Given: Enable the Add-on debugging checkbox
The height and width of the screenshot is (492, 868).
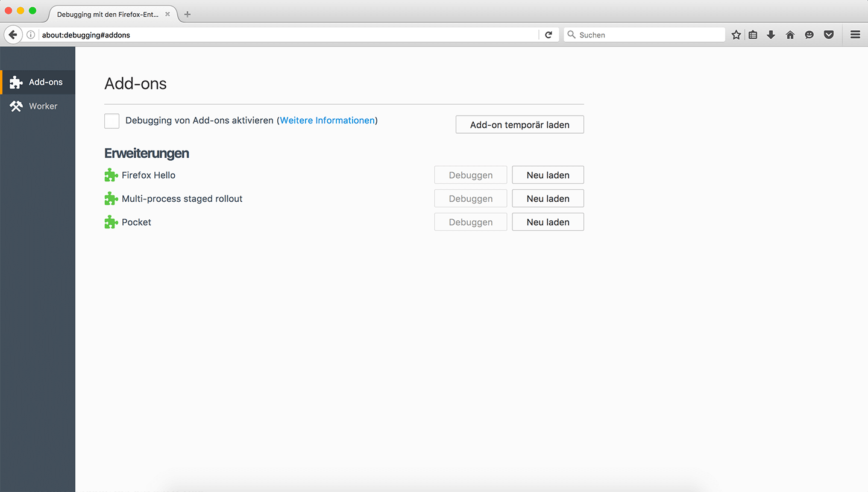Looking at the screenshot, I should 112,121.
